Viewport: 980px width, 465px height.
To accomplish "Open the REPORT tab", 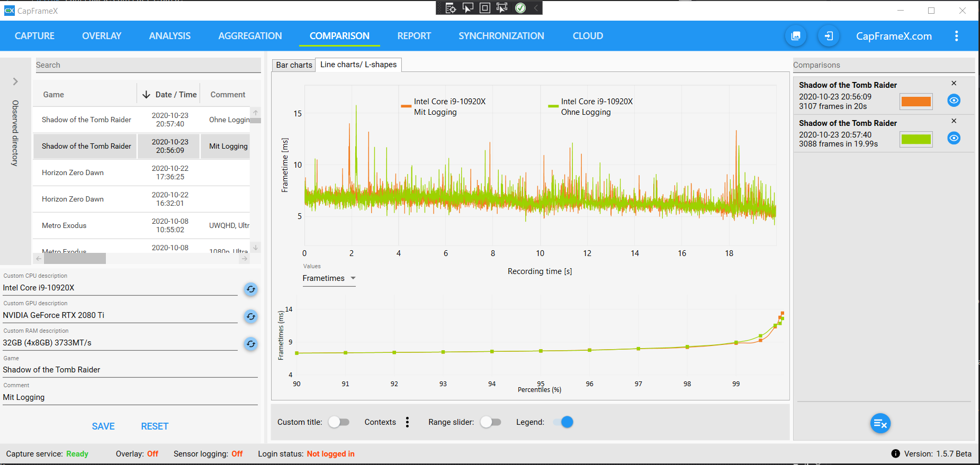I will click(414, 36).
